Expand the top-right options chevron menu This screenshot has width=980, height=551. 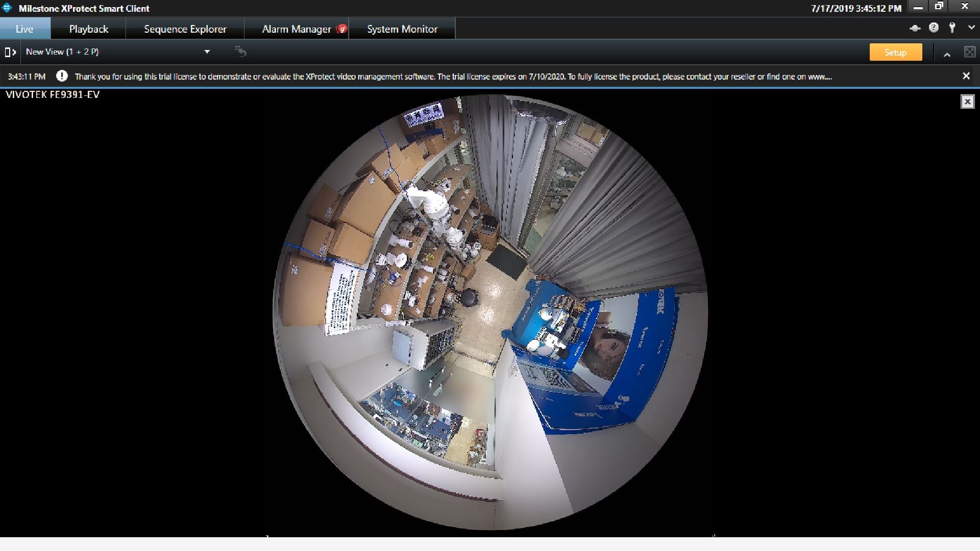pyautogui.click(x=971, y=28)
